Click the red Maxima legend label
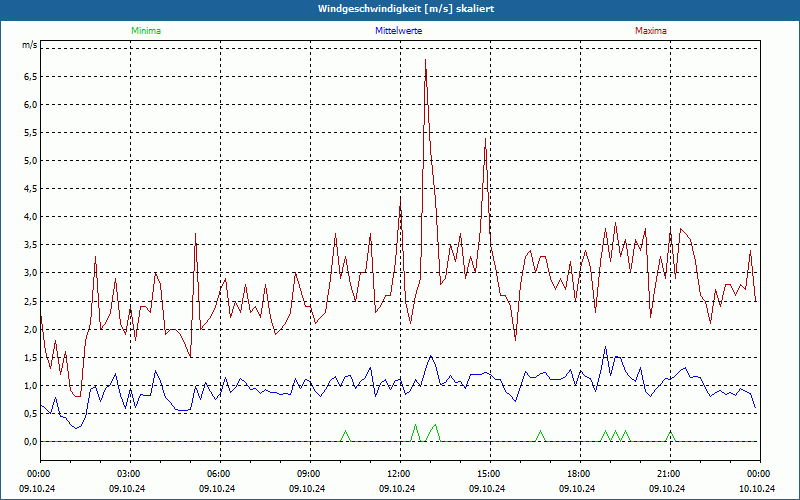Viewport: 800px width, 500px height. [651, 31]
